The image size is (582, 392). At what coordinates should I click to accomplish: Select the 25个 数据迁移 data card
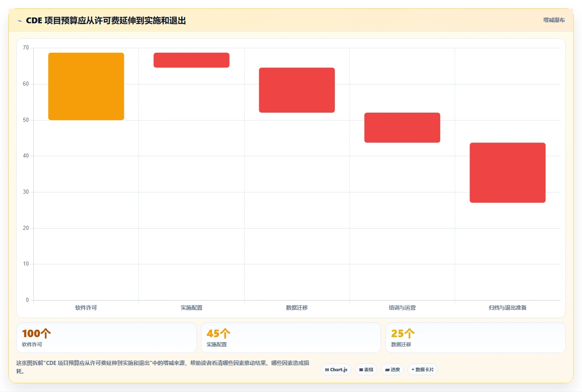tap(476, 338)
